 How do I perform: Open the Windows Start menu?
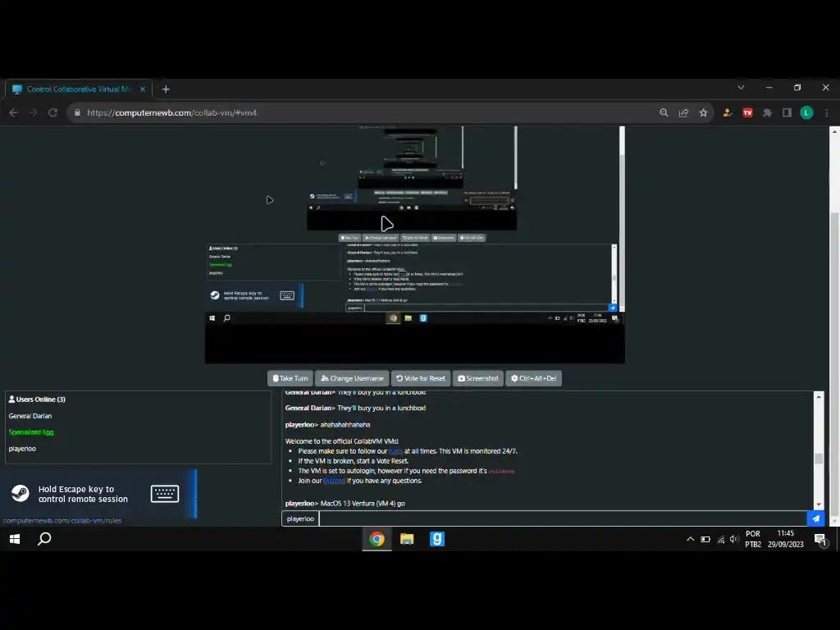(x=15, y=539)
